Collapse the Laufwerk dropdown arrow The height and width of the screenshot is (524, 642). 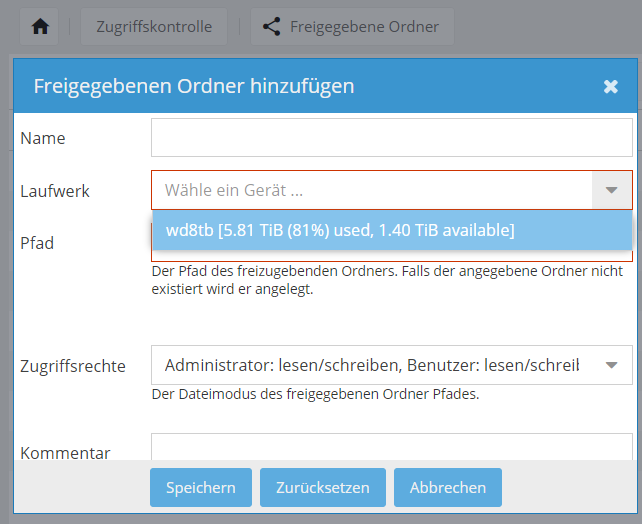coord(611,190)
